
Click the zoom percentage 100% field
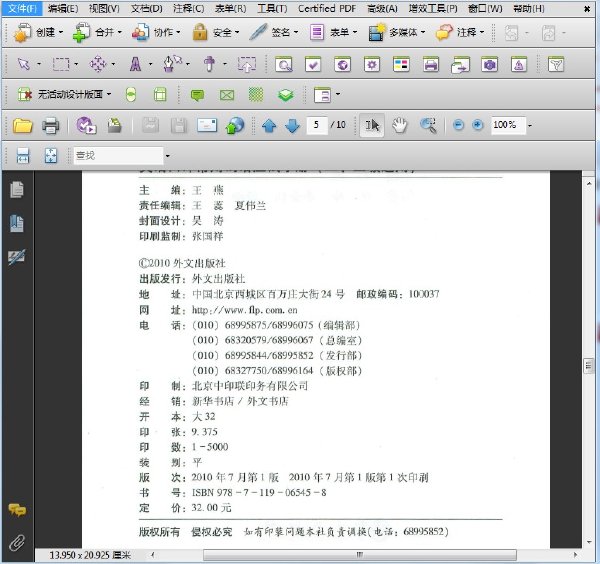(508, 125)
